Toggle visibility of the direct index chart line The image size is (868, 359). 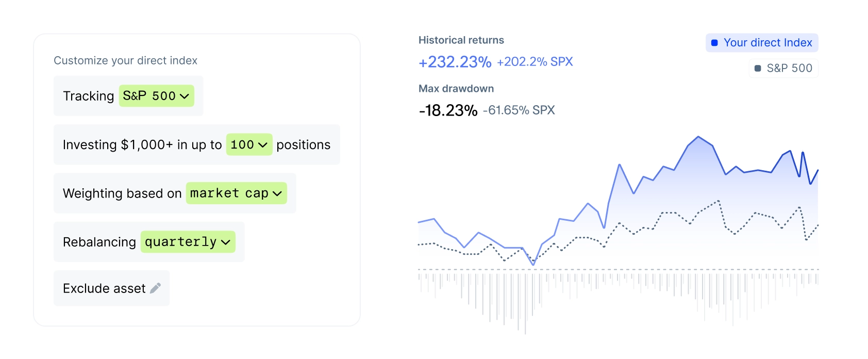762,43
